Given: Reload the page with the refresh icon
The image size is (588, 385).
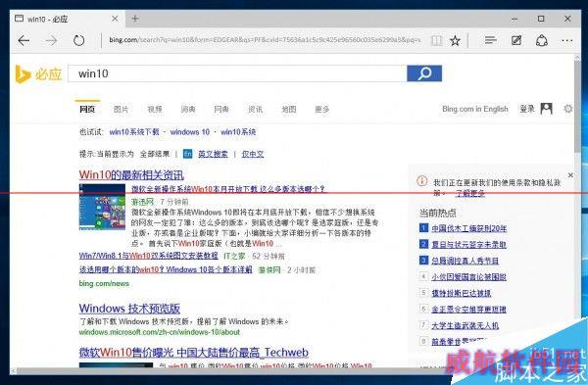Looking at the screenshot, I should click(x=78, y=40).
